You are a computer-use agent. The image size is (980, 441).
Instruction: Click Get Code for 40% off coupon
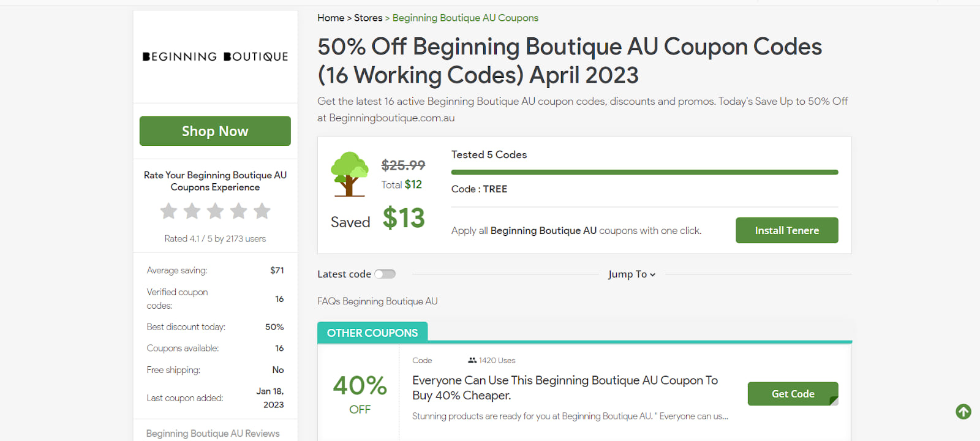pos(793,394)
